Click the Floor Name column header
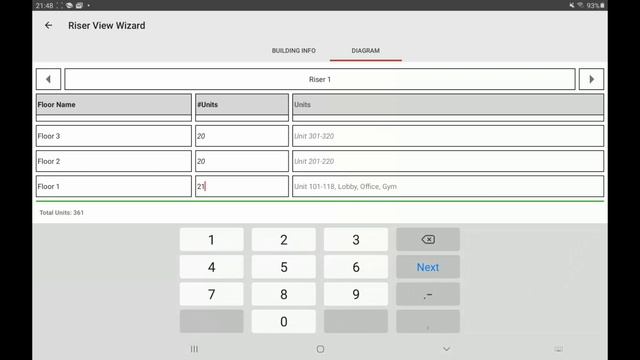Viewport: 640px width, 360px height. tap(113, 105)
